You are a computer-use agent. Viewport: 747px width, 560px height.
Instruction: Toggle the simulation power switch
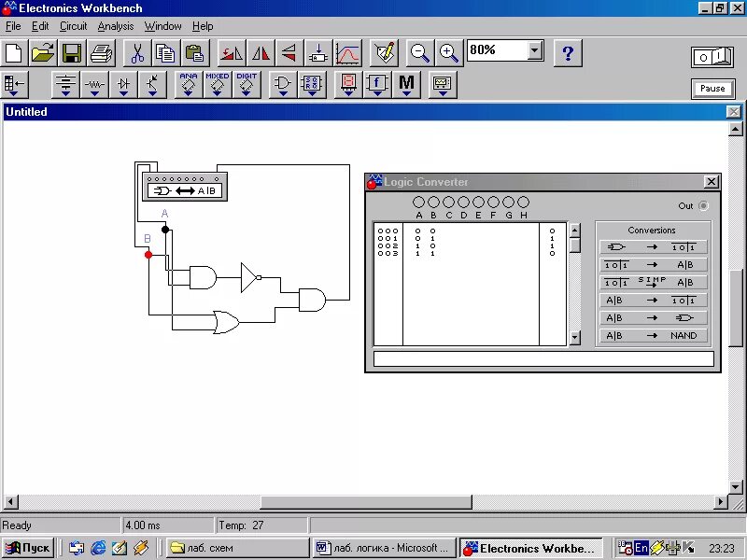tap(712, 57)
